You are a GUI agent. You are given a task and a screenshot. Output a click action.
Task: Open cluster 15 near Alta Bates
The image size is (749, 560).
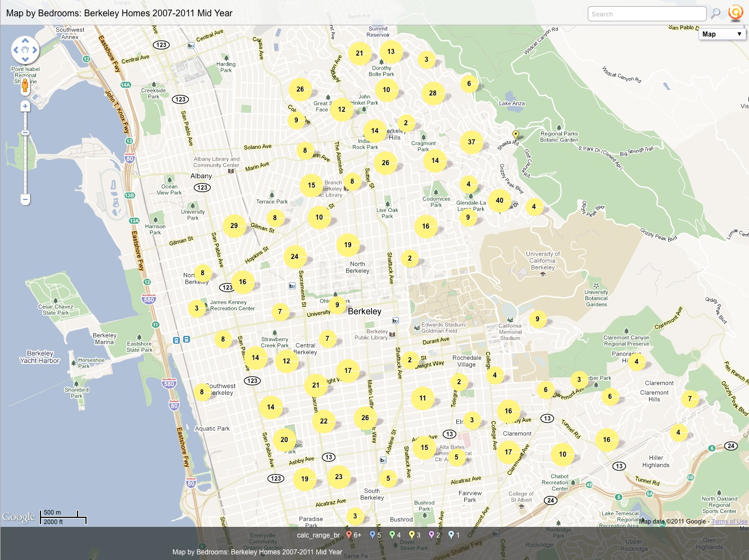(424, 448)
